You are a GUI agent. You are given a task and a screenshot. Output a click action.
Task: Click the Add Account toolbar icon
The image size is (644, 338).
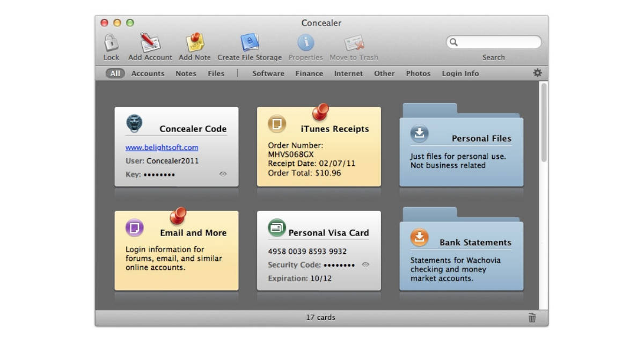click(149, 43)
